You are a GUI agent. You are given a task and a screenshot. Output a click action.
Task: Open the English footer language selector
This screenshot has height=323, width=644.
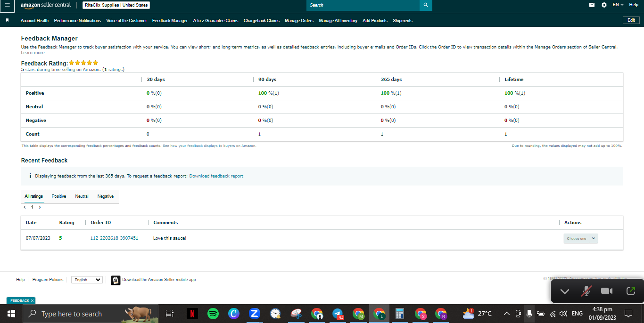click(87, 280)
